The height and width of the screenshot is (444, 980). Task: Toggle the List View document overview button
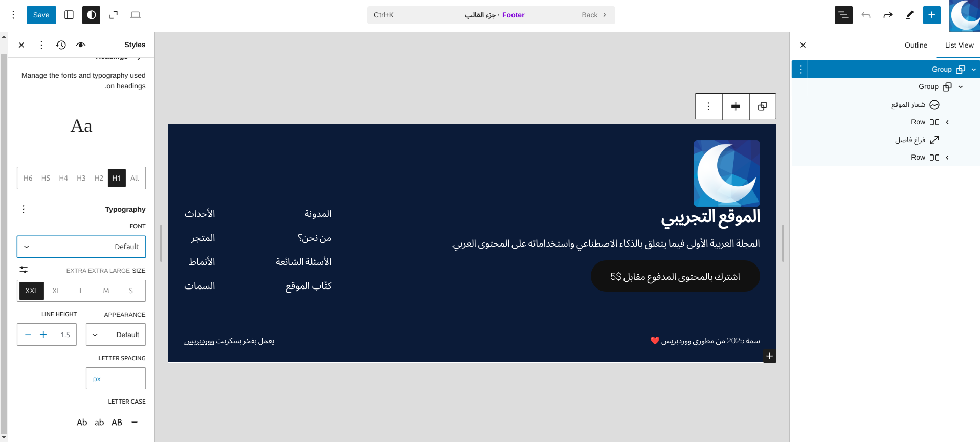pyautogui.click(x=843, y=15)
